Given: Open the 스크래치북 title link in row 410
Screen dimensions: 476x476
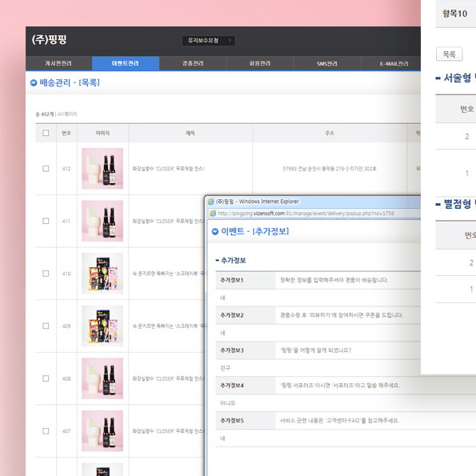Looking at the screenshot, I should (168, 274).
